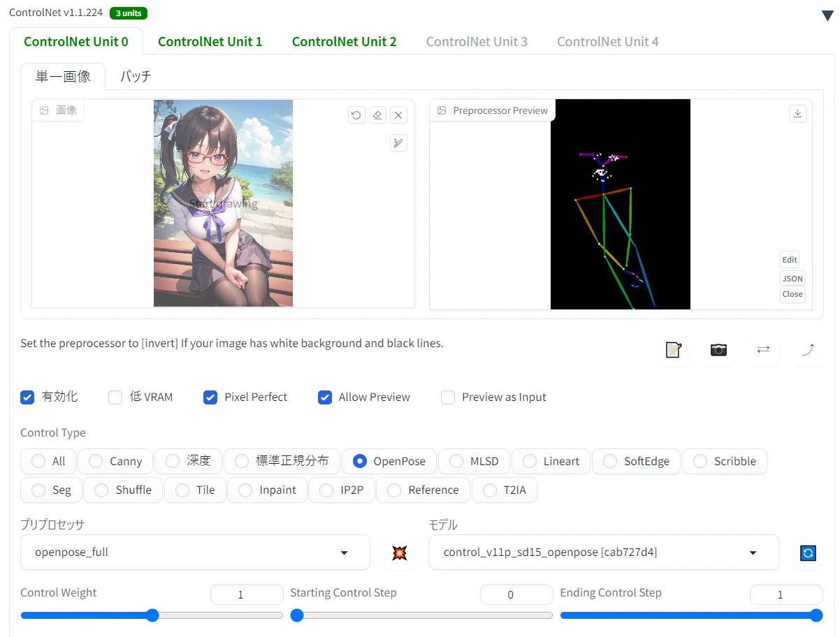Close the preprocessor preview
The image size is (840, 637).
792,294
